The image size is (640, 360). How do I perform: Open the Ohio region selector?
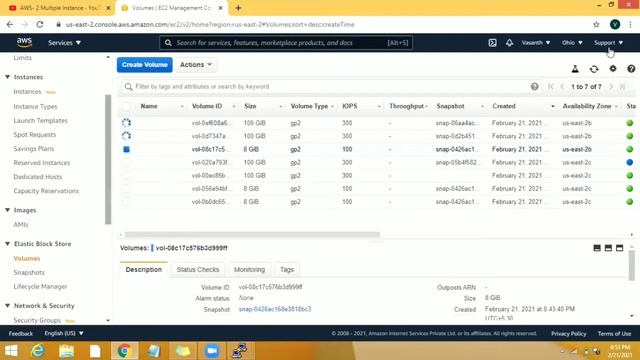[x=572, y=42]
